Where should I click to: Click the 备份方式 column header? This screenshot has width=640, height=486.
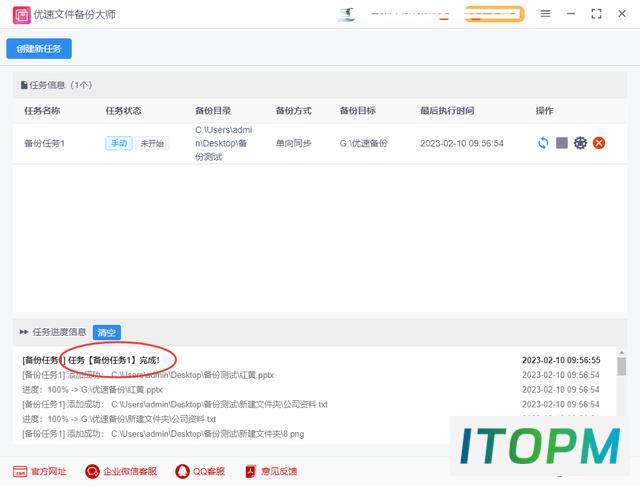(293, 111)
